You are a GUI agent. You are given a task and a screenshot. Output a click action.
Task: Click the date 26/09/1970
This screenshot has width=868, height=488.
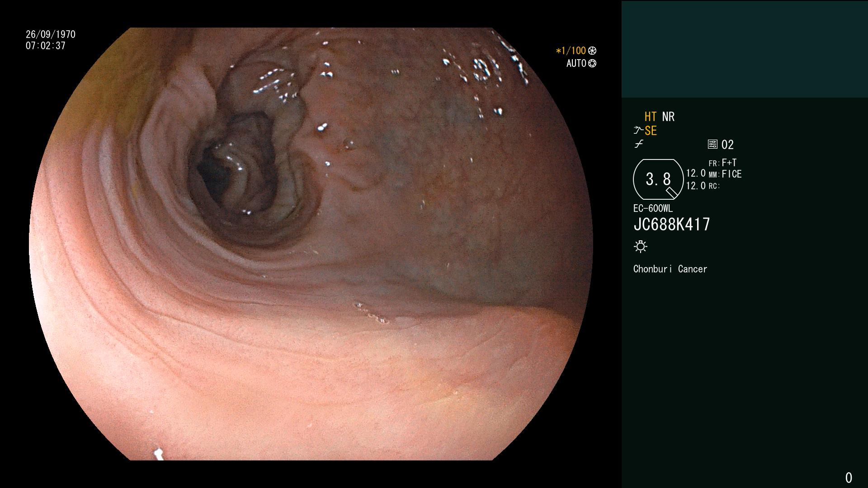pyautogui.click(x=51, y=35)
